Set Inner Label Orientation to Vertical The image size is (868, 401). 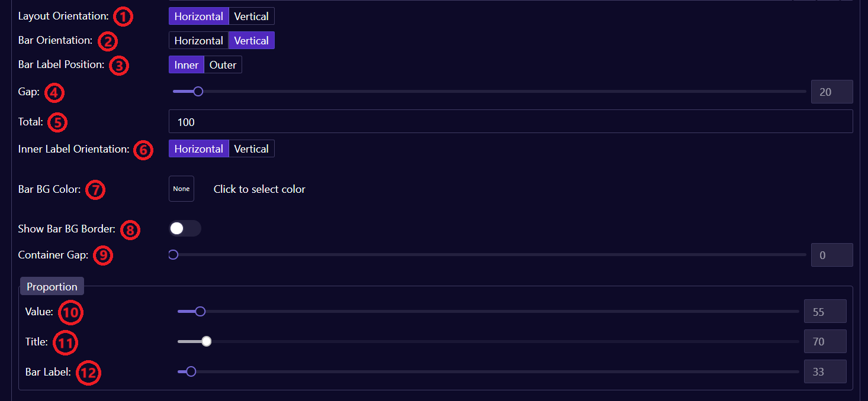coord(251,149)
